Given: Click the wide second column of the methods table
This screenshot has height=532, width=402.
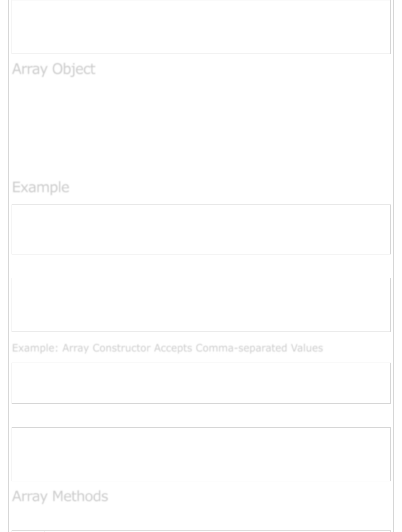Looking at the screenshot, I should pyautogui.click(x=218, y=531).
